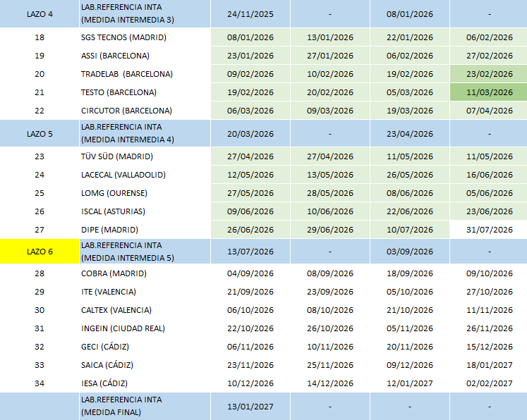
Task: Click the IESA (CÁDIZ) cell
Action: pos(145,383)
